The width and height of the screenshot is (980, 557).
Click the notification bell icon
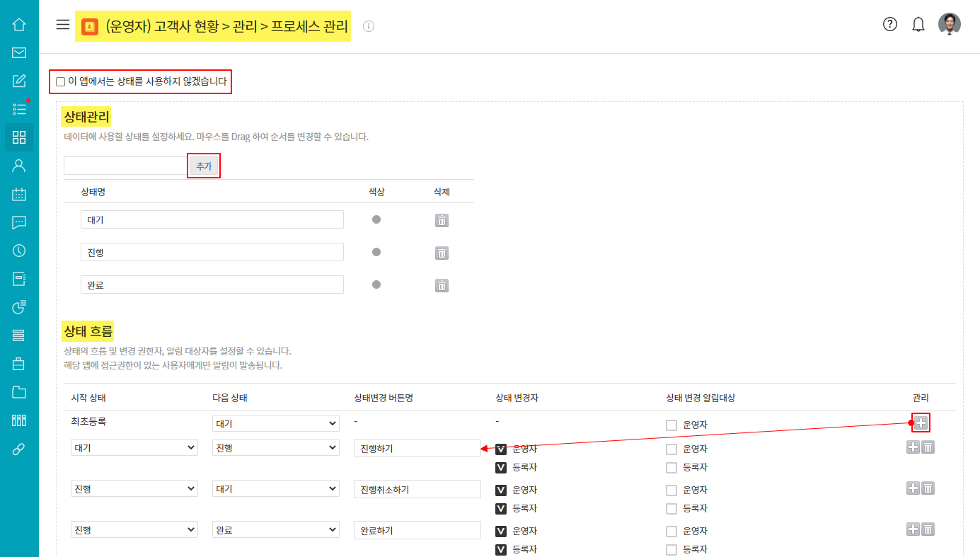[x=918, y=25]
